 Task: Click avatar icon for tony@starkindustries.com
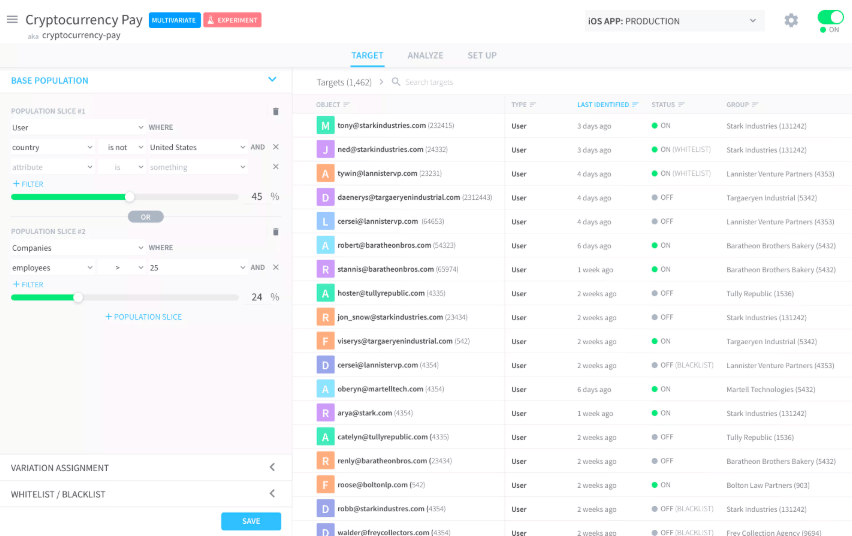click(x=325, y=126)
